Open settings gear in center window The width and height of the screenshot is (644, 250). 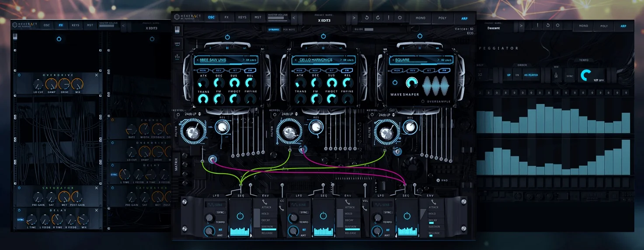point(400,18)
